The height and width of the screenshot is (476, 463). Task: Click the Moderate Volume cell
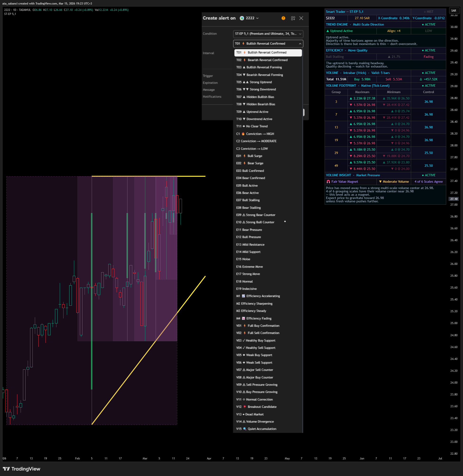pos(394,182)
